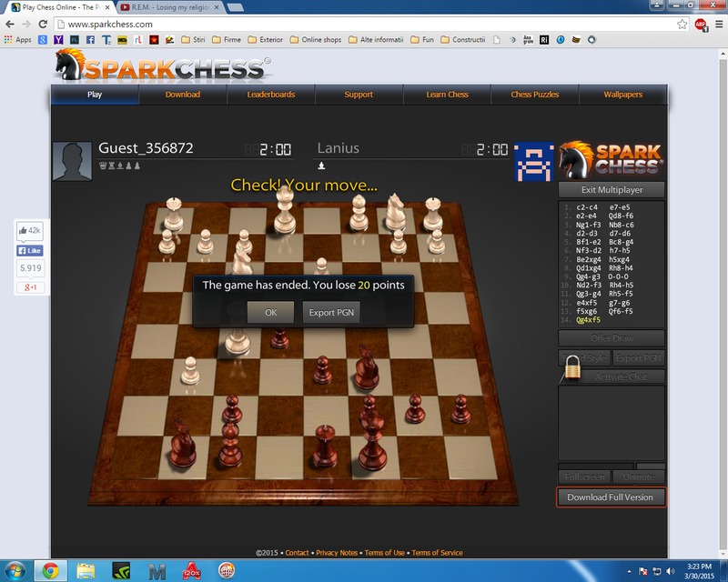Image resolution: width=728 pixels, height=582 pixels.
Task: Open the Privacy Notes footer link
Action: [337, 553]
